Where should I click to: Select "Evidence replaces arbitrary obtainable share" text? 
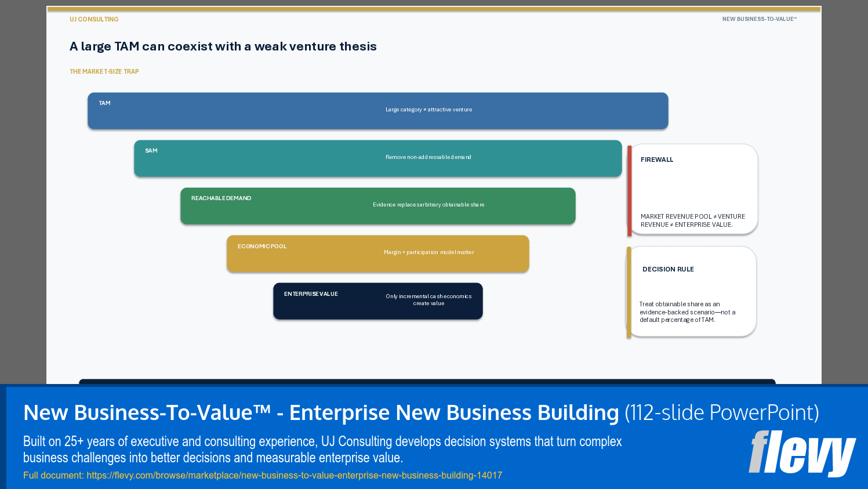(x=428, y=205)
